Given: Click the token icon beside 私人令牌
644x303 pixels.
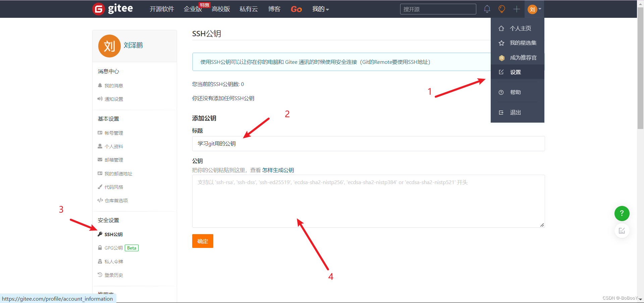Looking at the screenshot, I should click(100, 261).
